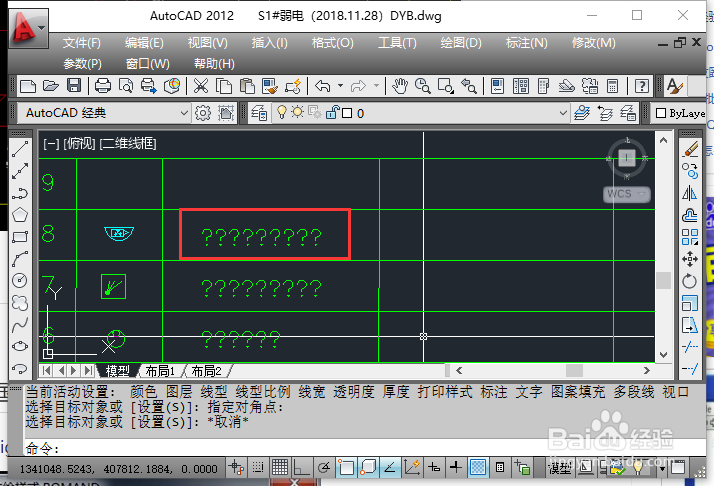Click the ByLayer color swatch box
714x486 pixels.
point(661,113)
